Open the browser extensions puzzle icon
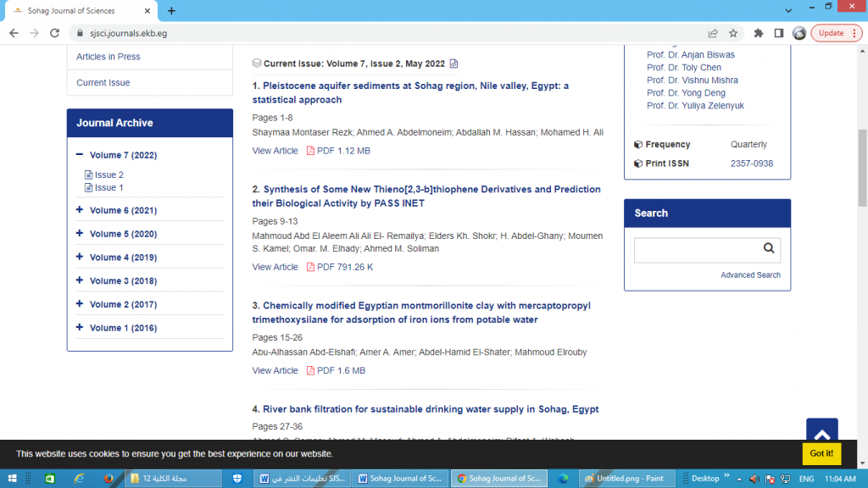 coord(759,33)
